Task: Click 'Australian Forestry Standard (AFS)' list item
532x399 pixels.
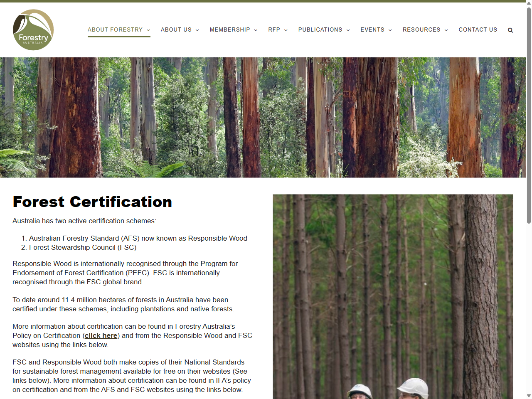Action: pyautogui.click(x=138, y=238)
